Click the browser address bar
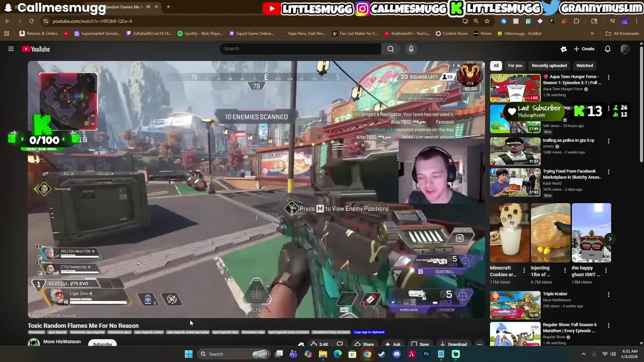Screen dimensions: 644x362 click(x=252, y=21)
